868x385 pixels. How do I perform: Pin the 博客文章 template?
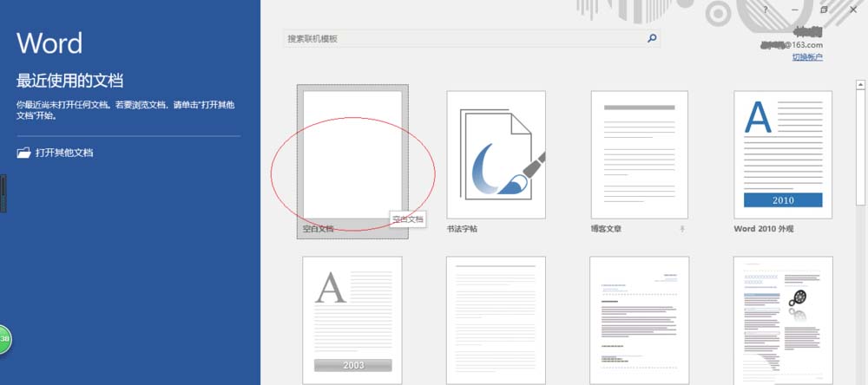pos(682,228)
